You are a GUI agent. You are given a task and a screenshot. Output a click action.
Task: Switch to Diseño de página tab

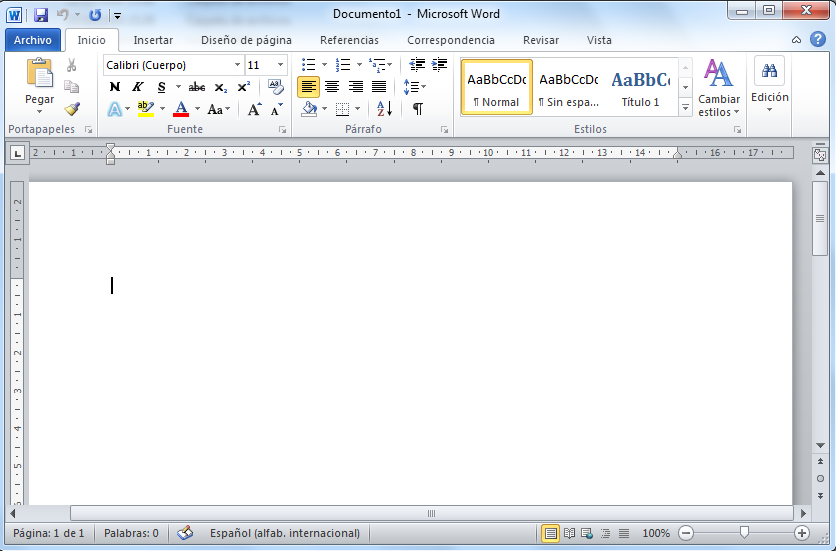coord(246,40)
